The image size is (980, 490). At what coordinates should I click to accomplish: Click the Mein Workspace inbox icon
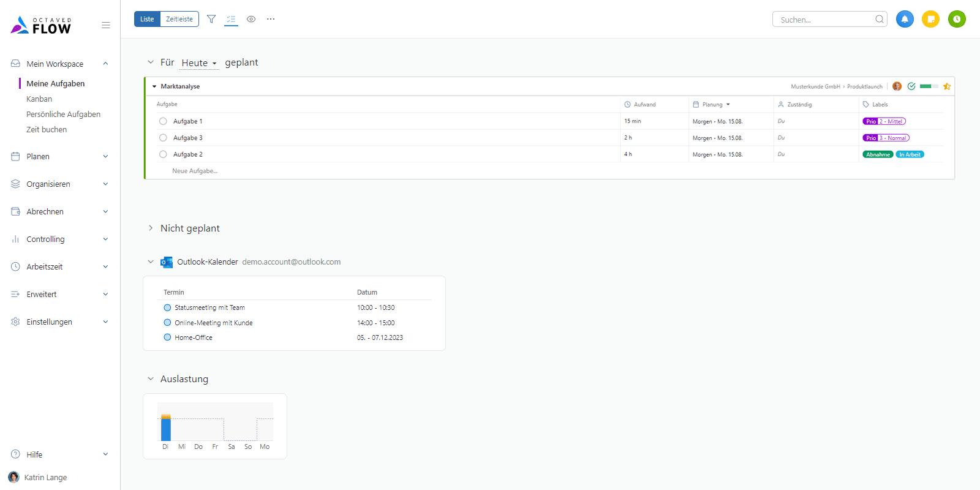tap(15, 64)
